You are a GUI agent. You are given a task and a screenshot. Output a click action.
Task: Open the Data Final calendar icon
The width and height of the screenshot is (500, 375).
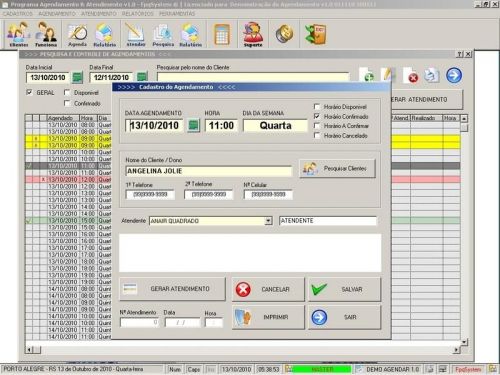coord(142,77)
